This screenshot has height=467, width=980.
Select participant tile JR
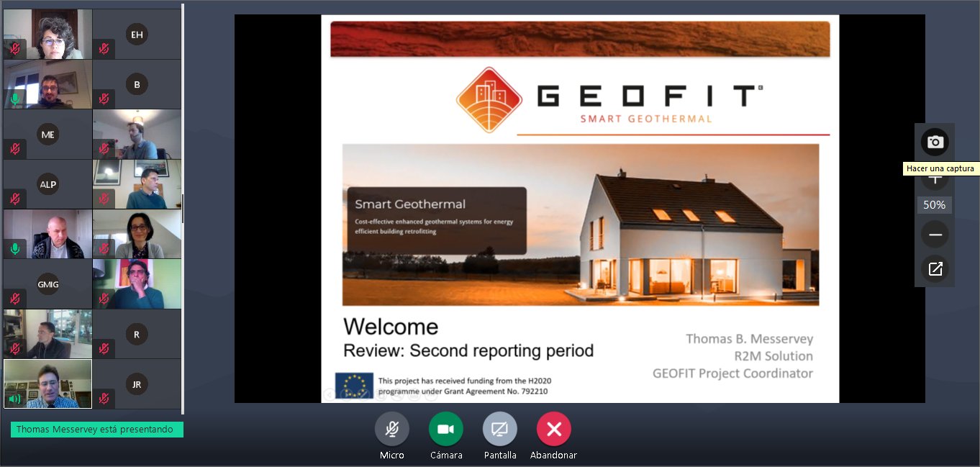pos(137,384)
